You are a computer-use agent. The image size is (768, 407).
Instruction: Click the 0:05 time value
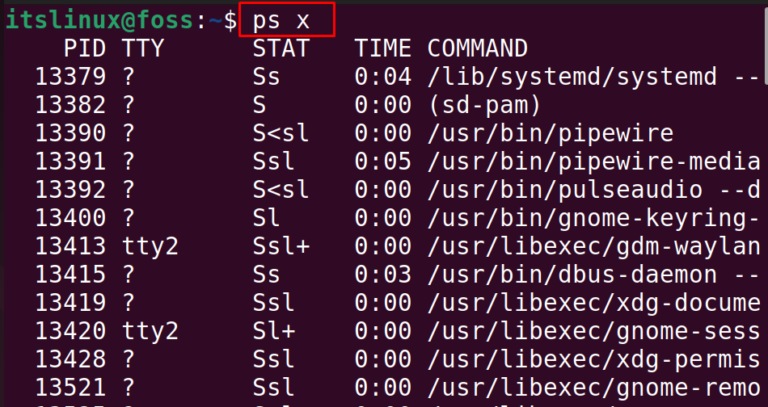pos(383,162)
